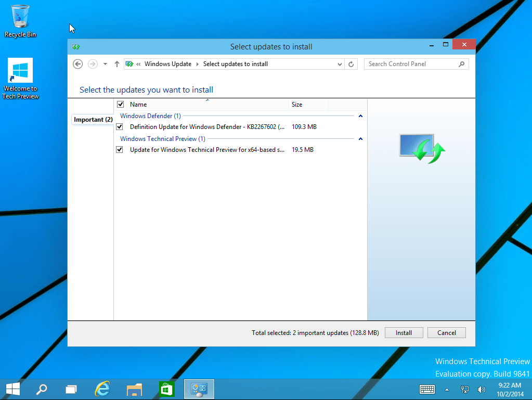Sort updates by the Size column
This screenshot has height=400, width=532.
(x=308, y=105)
